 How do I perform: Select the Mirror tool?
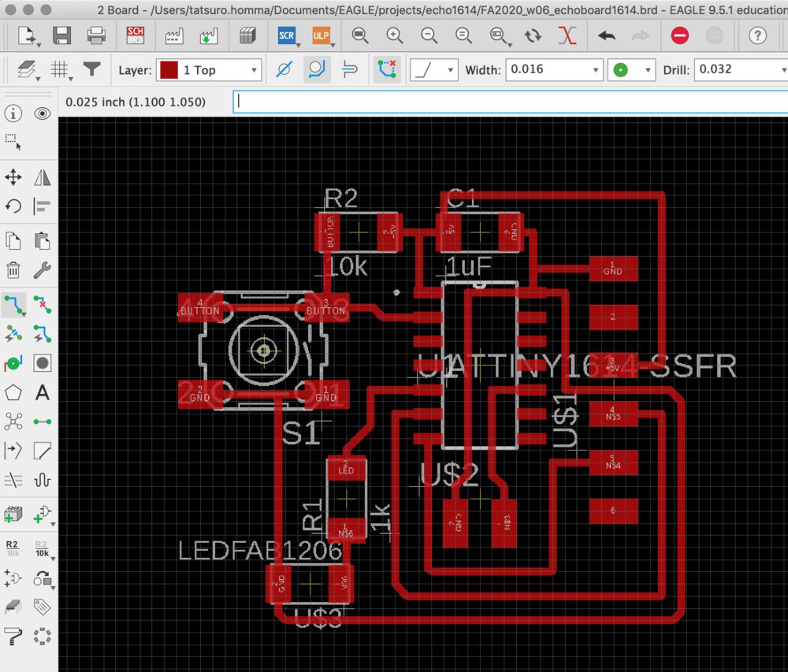[43, 176]
